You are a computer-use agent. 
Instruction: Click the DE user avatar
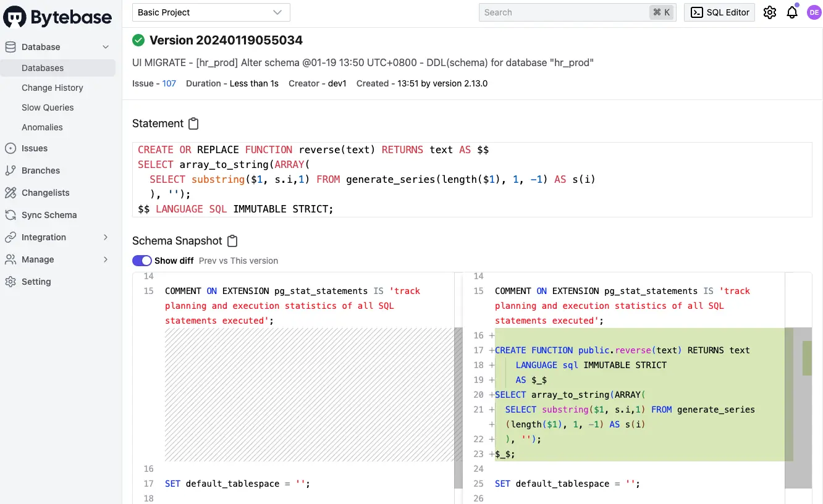pyautogui.click(x=814, y=12)
